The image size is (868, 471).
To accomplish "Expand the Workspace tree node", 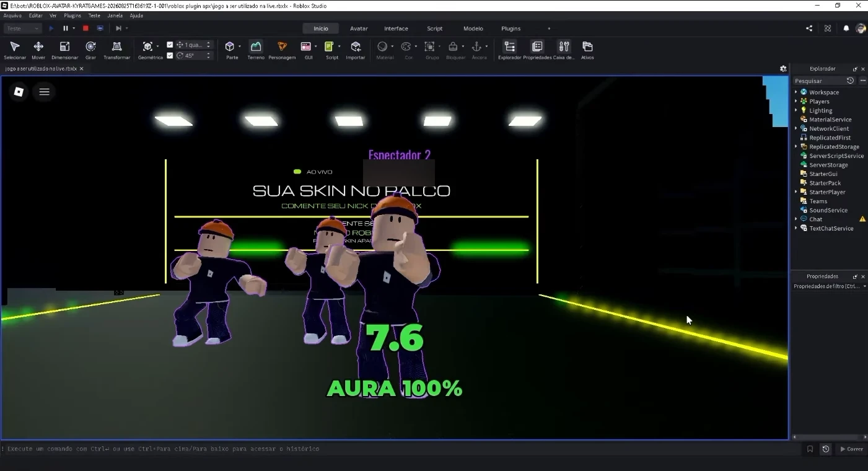I will click(x=796, y=92).
